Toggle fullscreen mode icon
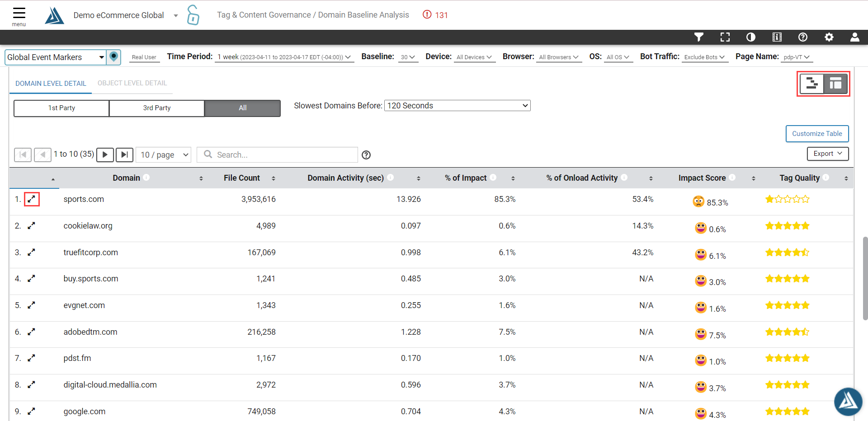Image resolution: width=868 pixels, height=421 pixels. [725, 37]
